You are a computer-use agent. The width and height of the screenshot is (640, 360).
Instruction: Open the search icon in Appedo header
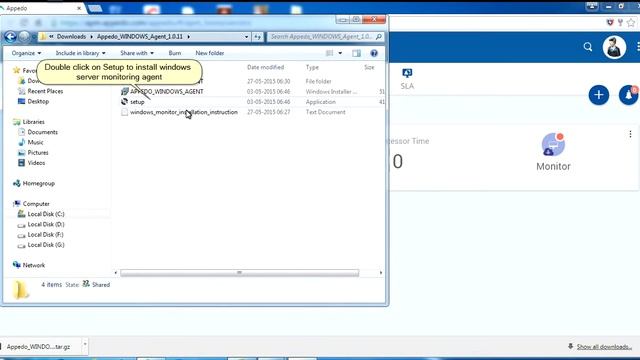pos(588,47)
